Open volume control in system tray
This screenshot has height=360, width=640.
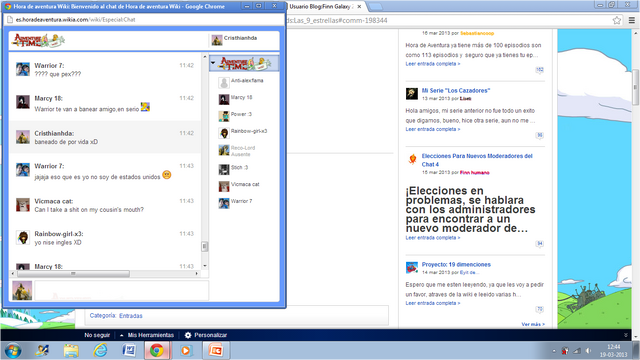(588, 351)
